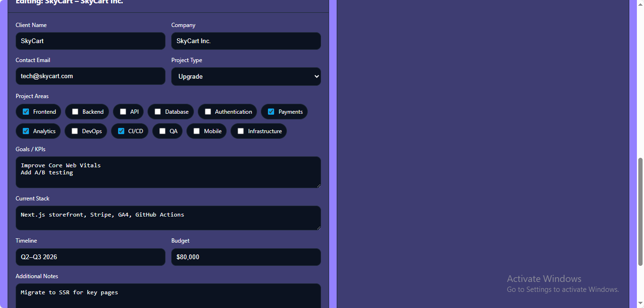Click the Client Name label
Viewport: 644px width, 308px height.
tap(31, 25)
